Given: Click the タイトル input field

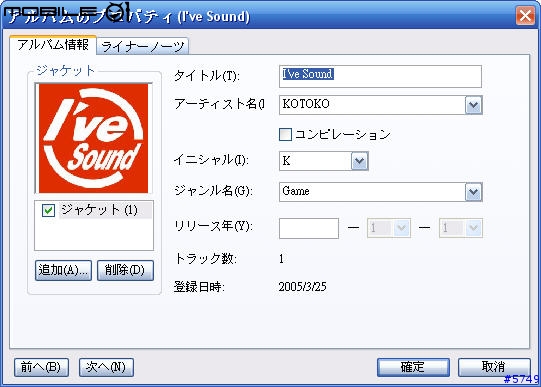Looking at the screenshot, I should (x=380, y=76).
